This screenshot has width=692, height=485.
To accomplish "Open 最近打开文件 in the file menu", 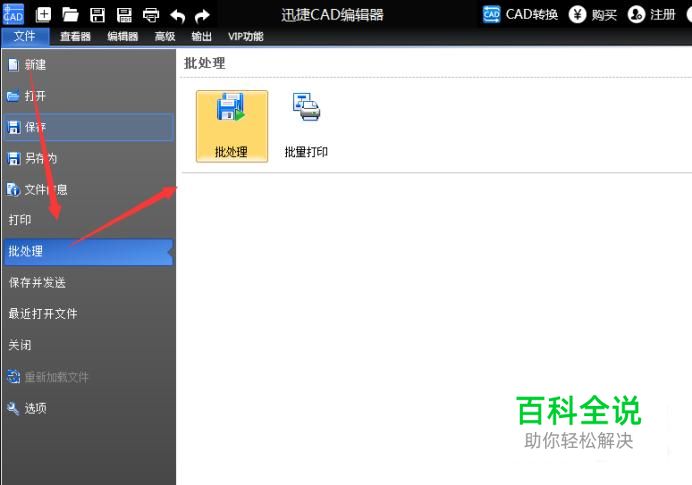I will point(88,313).
